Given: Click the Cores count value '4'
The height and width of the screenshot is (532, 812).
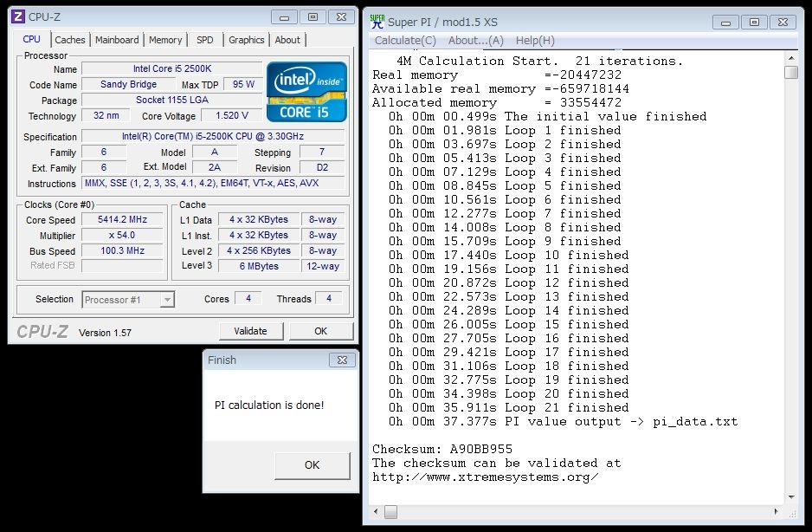Looking at the screenshot, I should tap(248, 298).
